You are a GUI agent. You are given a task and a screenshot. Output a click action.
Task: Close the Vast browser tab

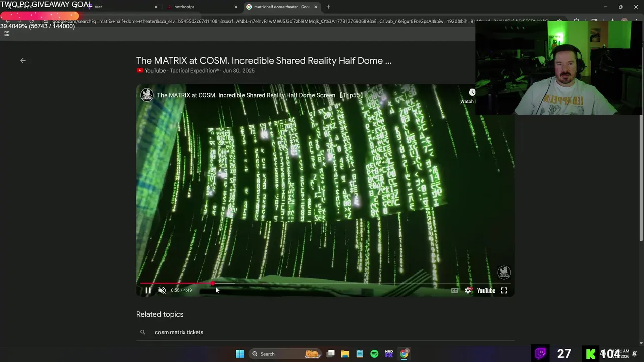click(x=156, y=7)
